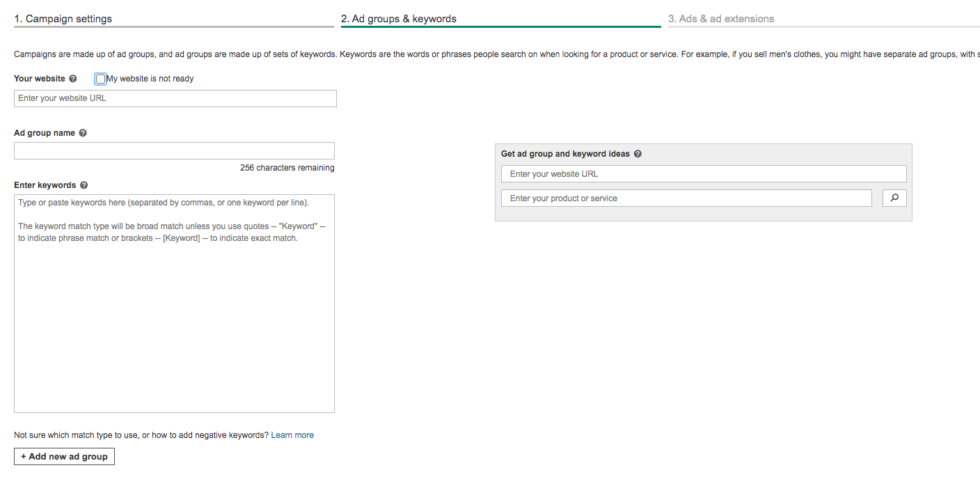980x477 pixels.
Task: Select the Ad groups & keywords tab
Action: pos(399,19)
